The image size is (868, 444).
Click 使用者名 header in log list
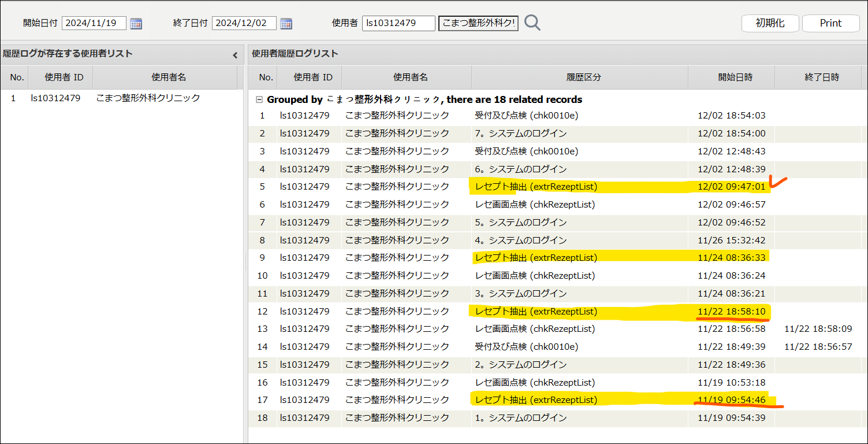tap(406, 77)
